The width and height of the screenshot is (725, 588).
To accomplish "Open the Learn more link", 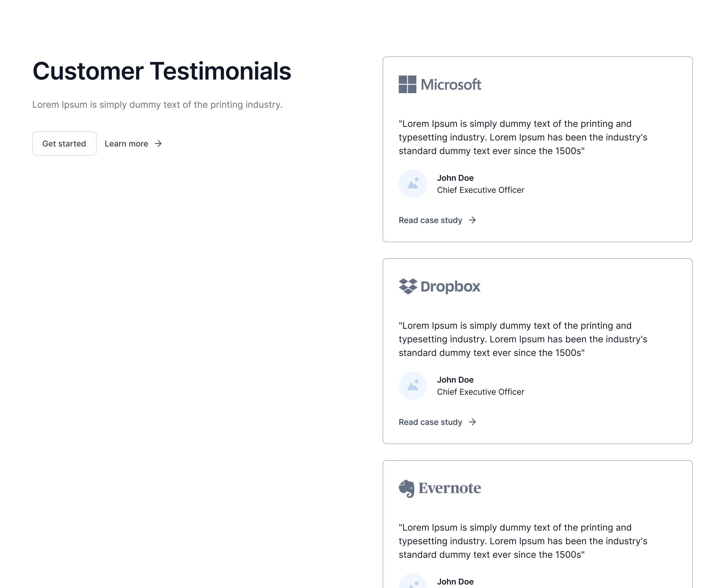I will tap(133, 144).
